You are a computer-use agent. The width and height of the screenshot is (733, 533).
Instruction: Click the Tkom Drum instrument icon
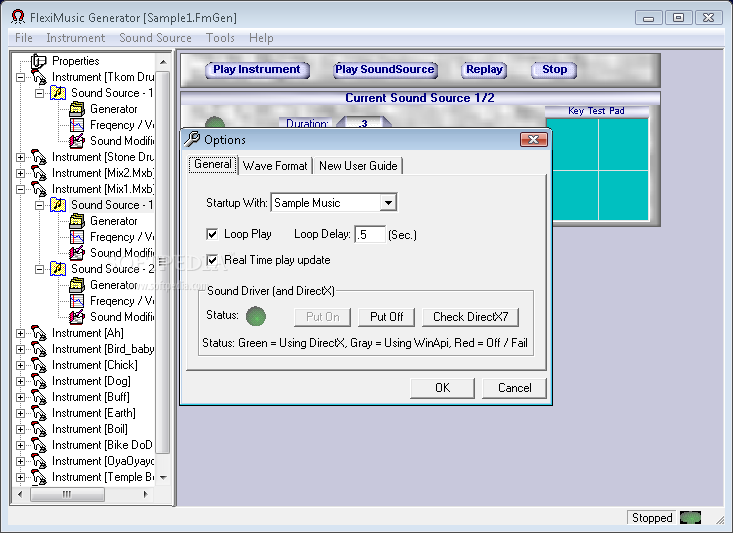(39, 77)
